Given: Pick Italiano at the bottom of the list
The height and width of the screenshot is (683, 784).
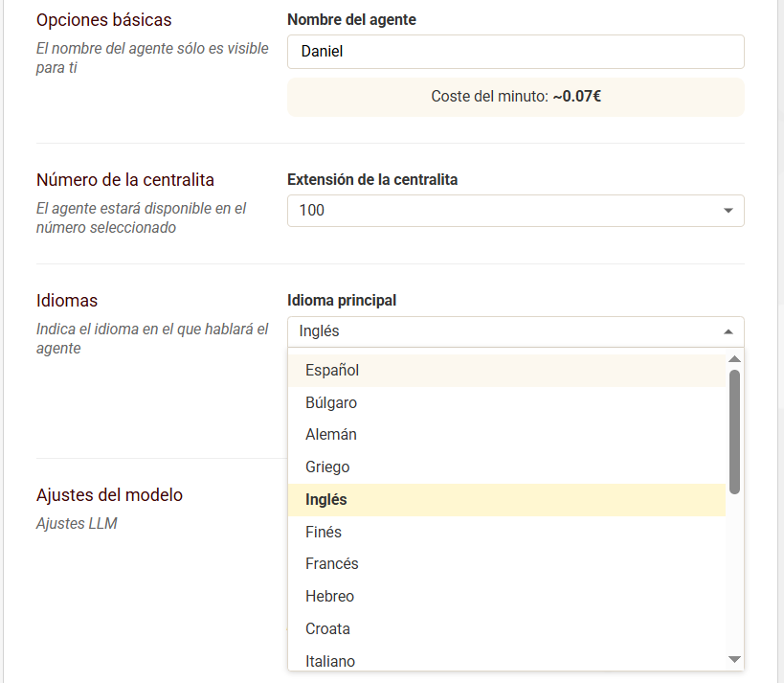Looking at the screenshot, I should [x=330, y=661].
